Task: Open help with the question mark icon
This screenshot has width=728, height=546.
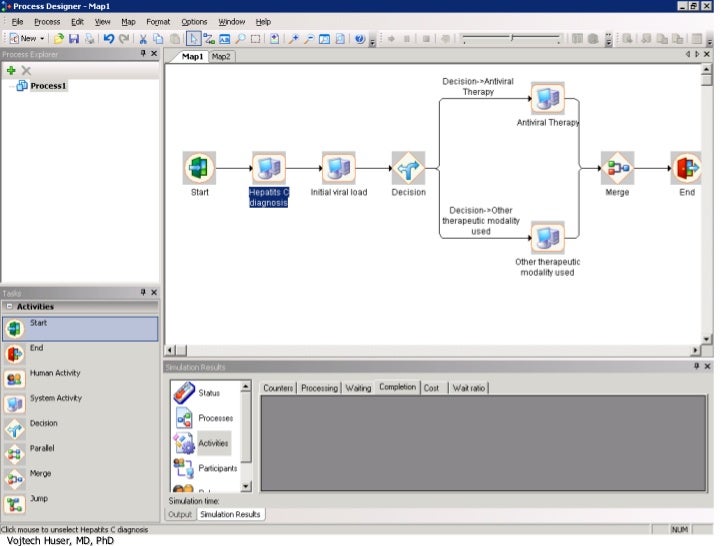Action: (x=359, y=39)
